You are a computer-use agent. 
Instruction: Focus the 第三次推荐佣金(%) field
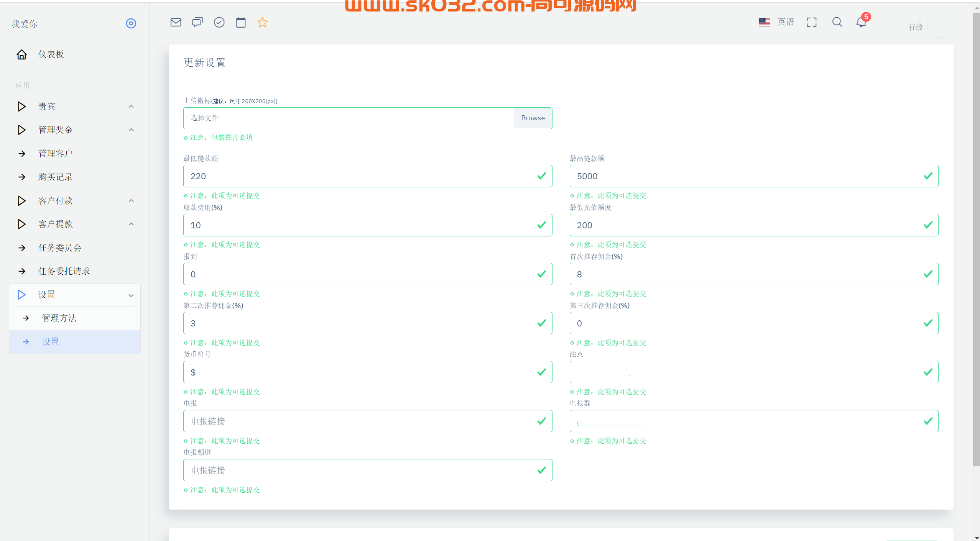pos(754,323)
